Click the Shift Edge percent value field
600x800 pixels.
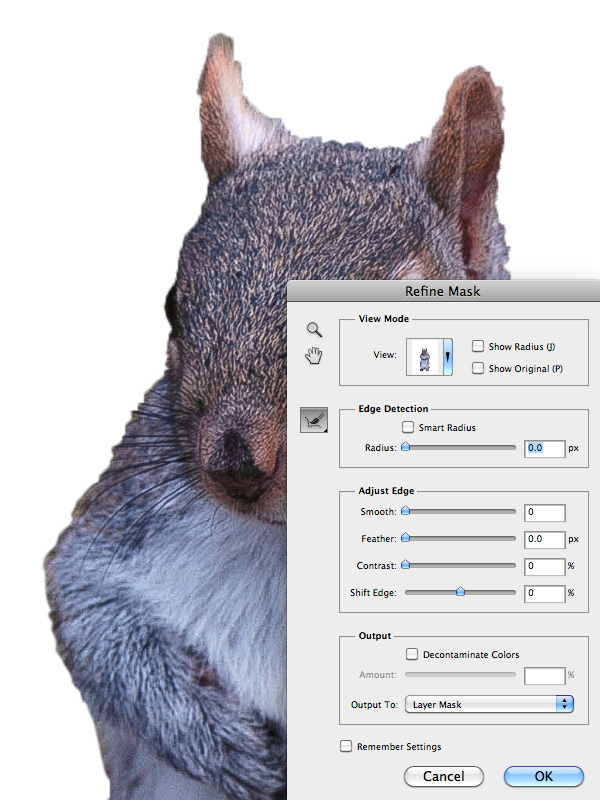(544, 593)
